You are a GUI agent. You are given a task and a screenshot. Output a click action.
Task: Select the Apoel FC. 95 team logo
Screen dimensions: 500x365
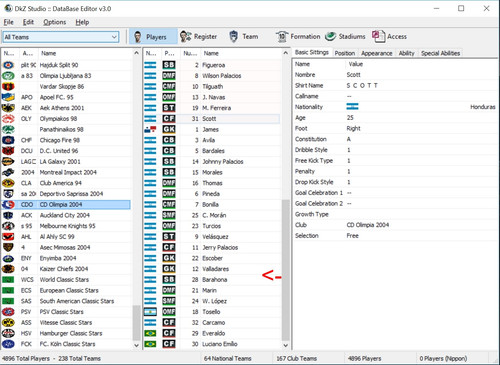click(8, 97)
